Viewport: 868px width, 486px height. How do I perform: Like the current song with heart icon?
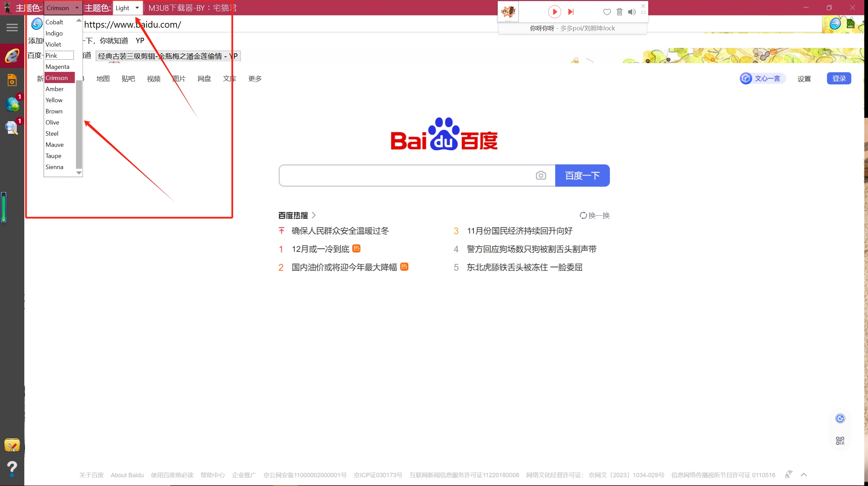607,12
